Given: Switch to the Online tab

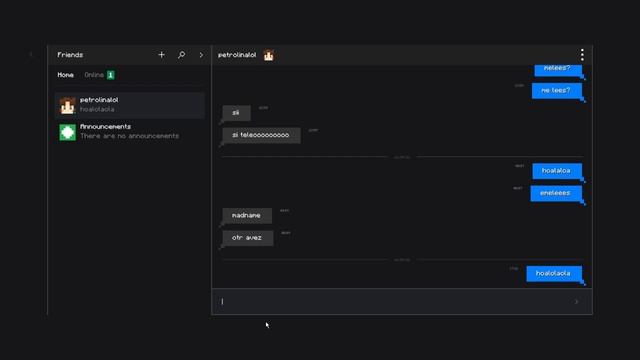Looking at the screenshot, I should [x=94, y=75].
